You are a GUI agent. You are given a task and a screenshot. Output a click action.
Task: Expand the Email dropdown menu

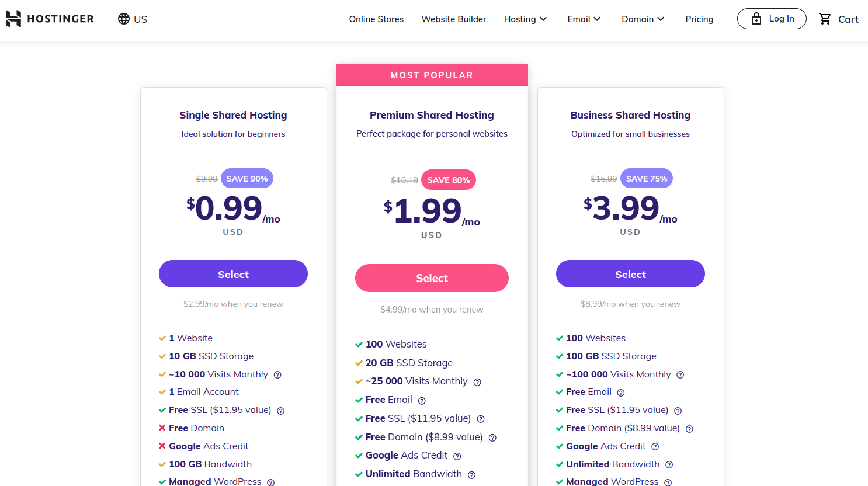point(584,19)
